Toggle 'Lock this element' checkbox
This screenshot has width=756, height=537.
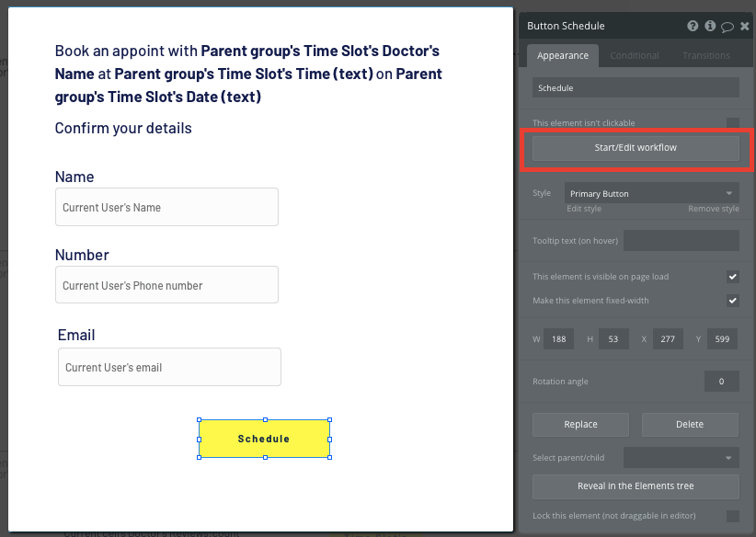click(x=733, y=516)
